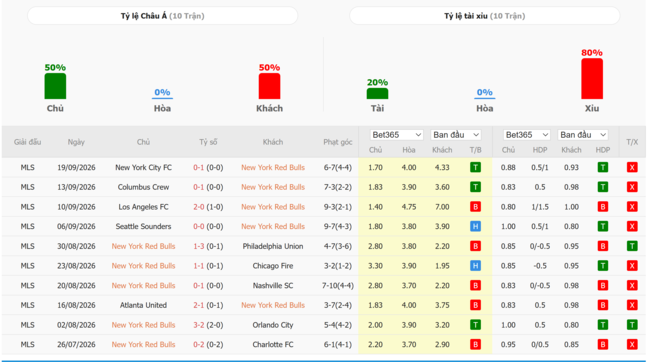Click the 0-1 score for New York City FC match

(x=199, y=168)
